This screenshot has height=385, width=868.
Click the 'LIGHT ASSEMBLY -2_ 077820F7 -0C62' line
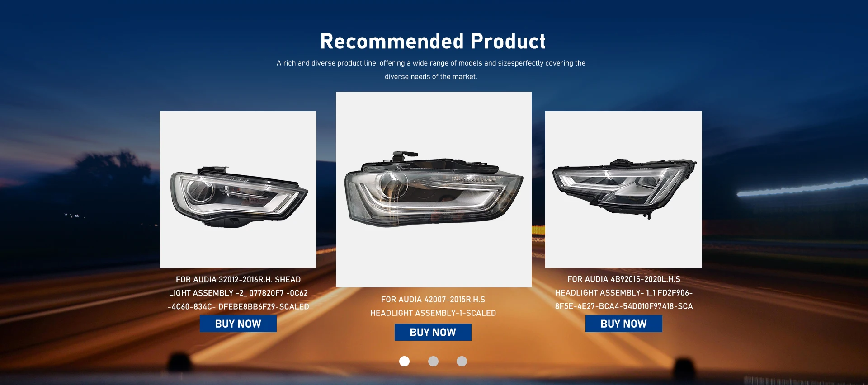(x=238, y=293)
